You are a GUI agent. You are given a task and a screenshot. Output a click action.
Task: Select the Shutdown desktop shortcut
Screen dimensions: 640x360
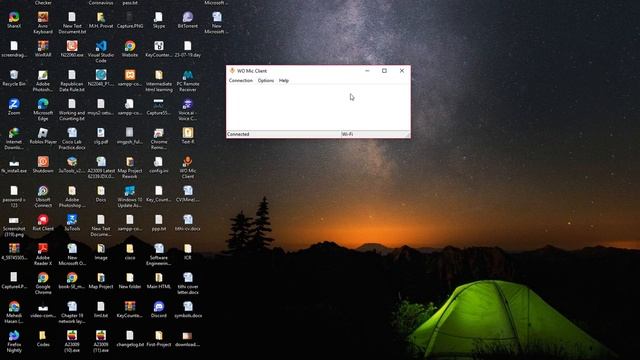click(43, 165)
